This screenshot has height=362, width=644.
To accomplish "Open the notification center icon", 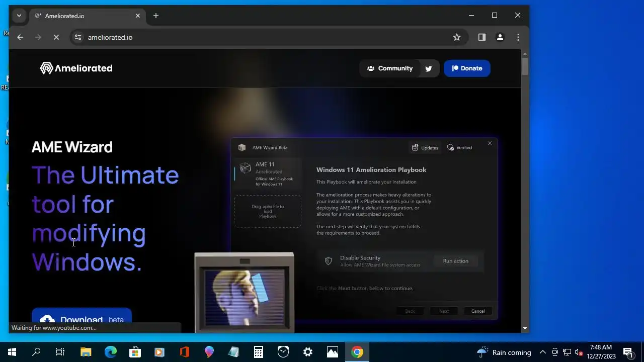I will (628, 352).
